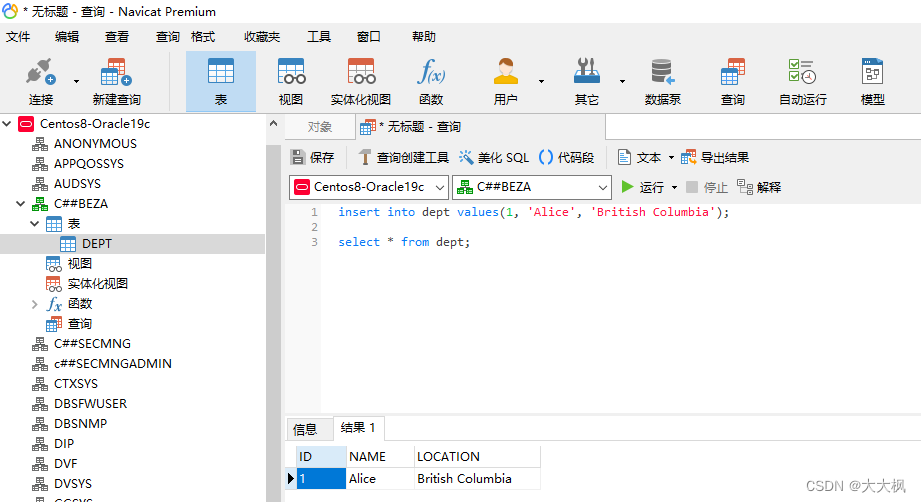Open the 文件 (File) menu
This screenshot has height=502, width=921.
pos(18,36)
